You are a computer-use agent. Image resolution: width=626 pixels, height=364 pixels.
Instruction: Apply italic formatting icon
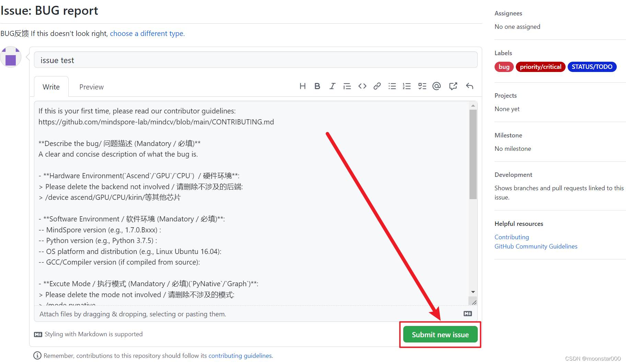pyautogui.click(x=332, y=86)
